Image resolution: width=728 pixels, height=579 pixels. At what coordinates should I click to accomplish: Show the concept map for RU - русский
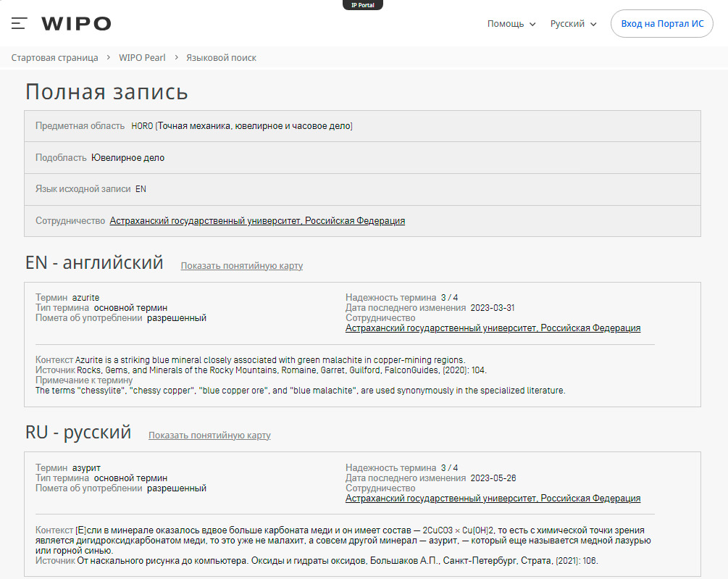click(209, 435)
